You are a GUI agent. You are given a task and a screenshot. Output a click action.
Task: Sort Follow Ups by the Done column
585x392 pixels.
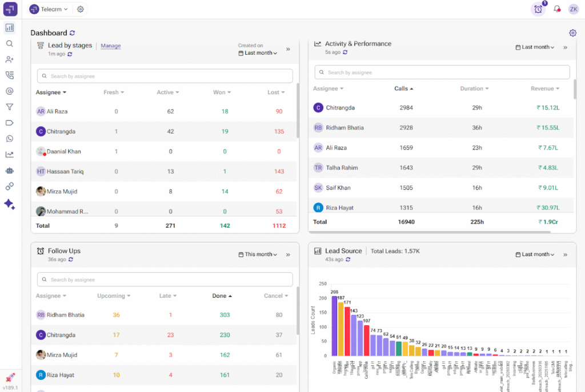[x=221, y=296]
